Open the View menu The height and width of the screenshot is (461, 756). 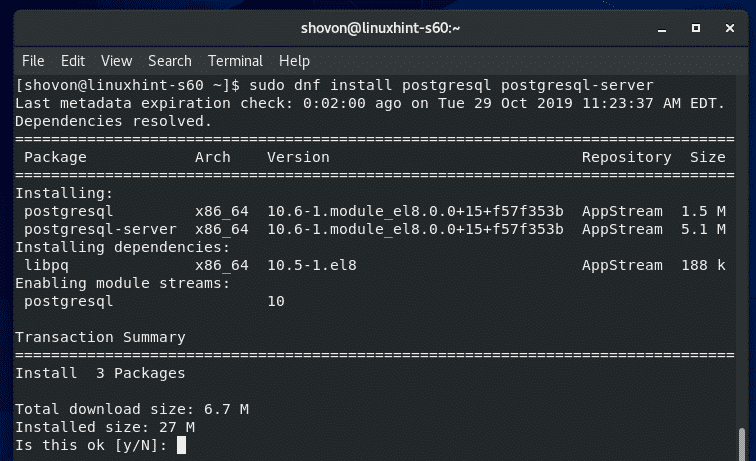116,61
